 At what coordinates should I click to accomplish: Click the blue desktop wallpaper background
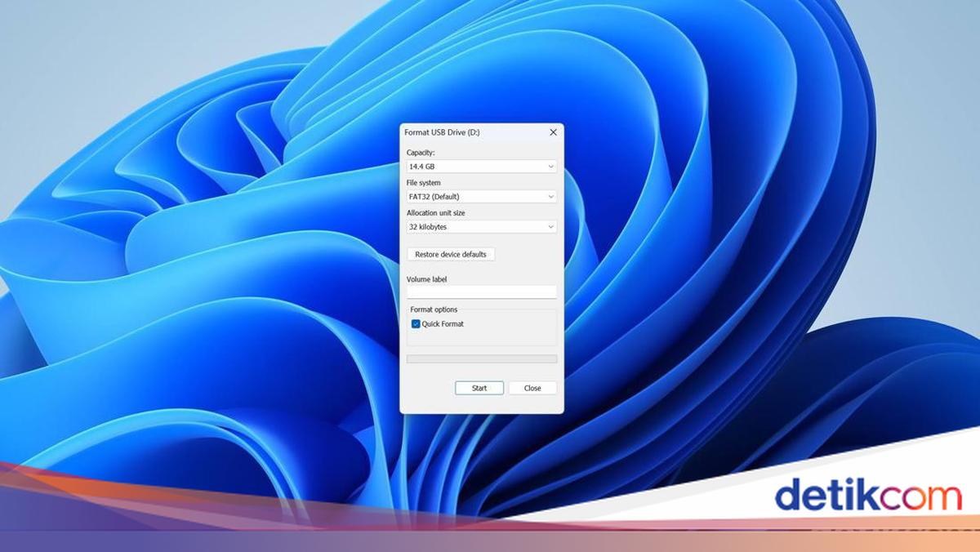[x=694, y=245]
